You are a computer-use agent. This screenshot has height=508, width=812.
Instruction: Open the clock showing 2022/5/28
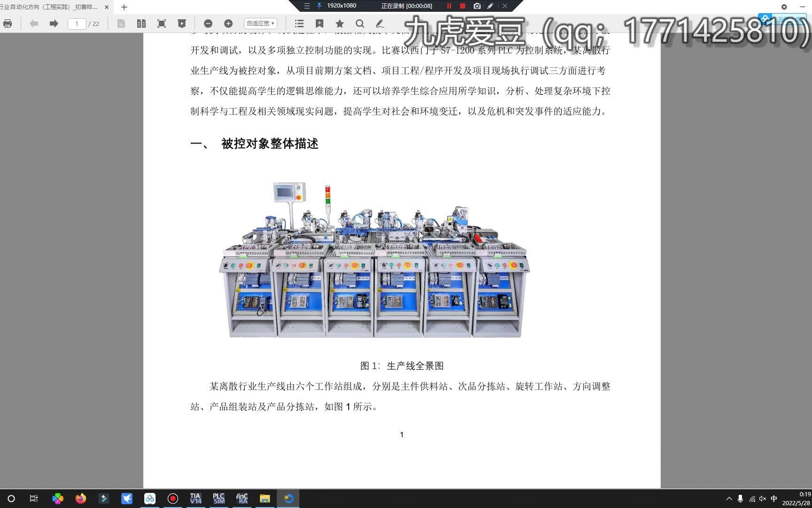tap(796, 499)
